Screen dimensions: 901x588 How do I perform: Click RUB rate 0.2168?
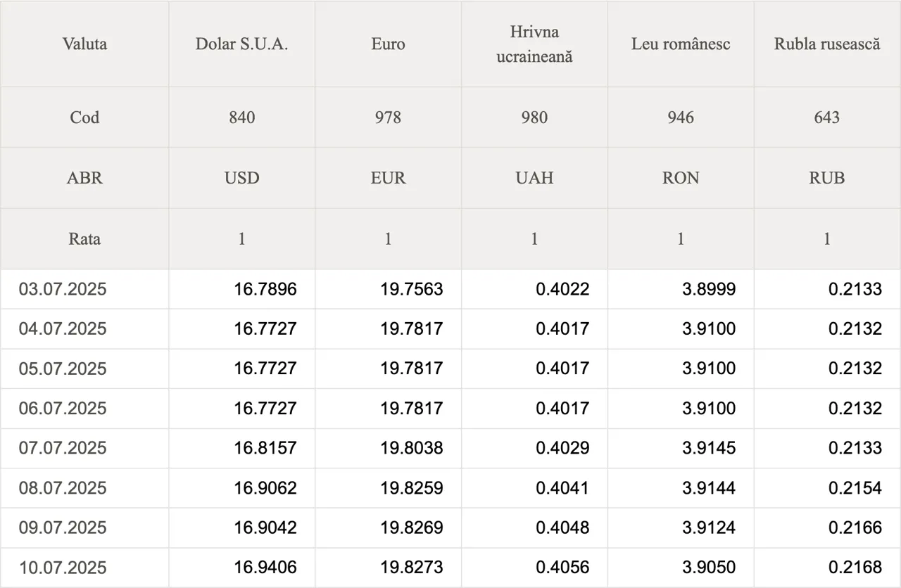[x=855, y=568]
